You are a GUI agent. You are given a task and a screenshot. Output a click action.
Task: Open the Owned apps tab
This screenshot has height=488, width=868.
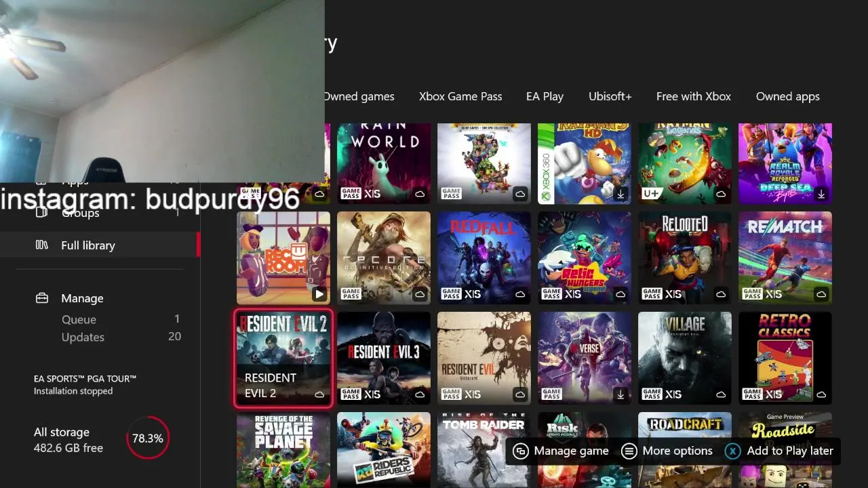(x=787, y=96)
